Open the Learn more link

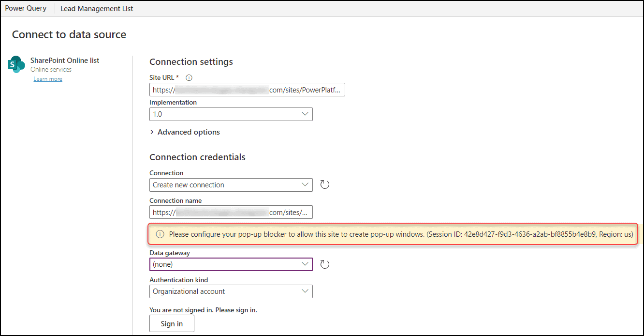coord(48,79)
